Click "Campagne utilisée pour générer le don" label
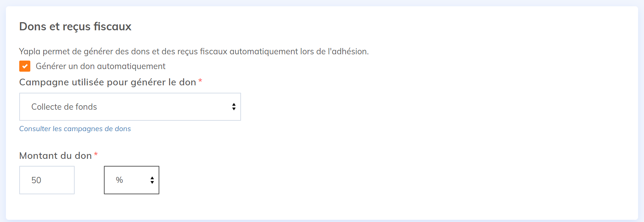Image resolution: width=644 pixels, height=222 pixels. [108, 82]
